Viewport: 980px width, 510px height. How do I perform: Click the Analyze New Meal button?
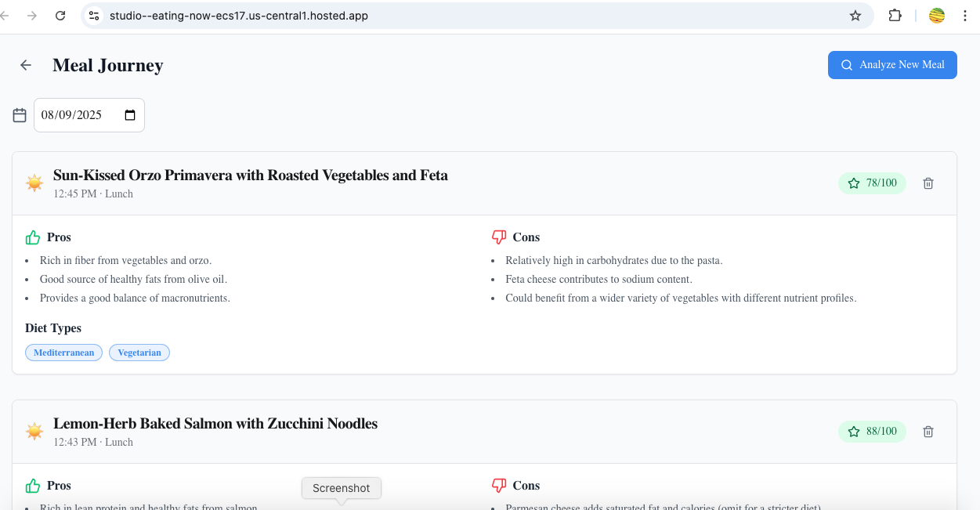(892, 65)
